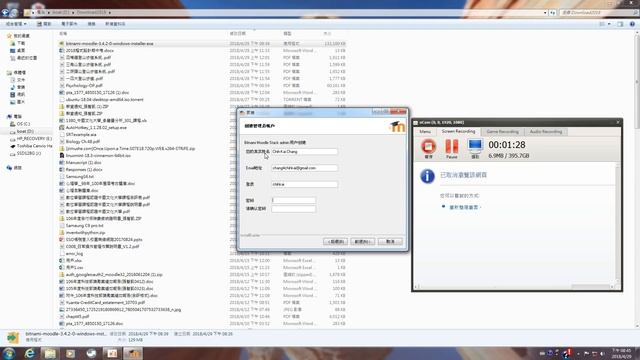Switch to the Screen Recording tab

[458, 131]
